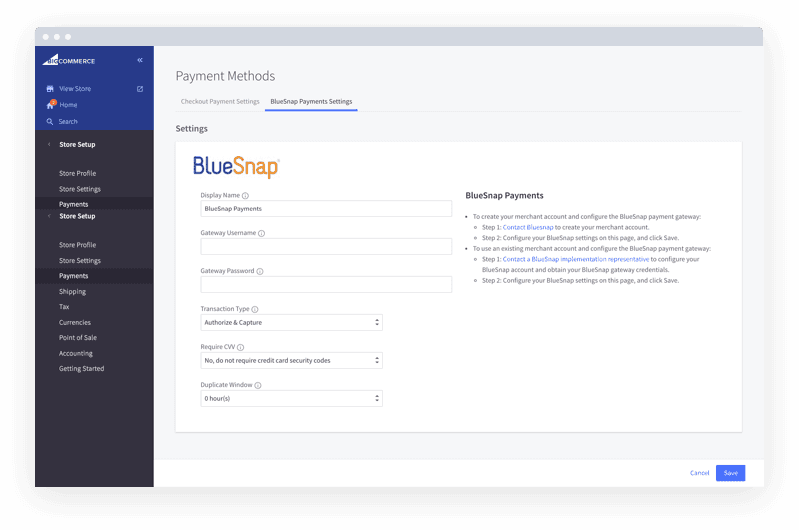
Task: Open the Require CVV dropdown
Action: click(291, 360)
